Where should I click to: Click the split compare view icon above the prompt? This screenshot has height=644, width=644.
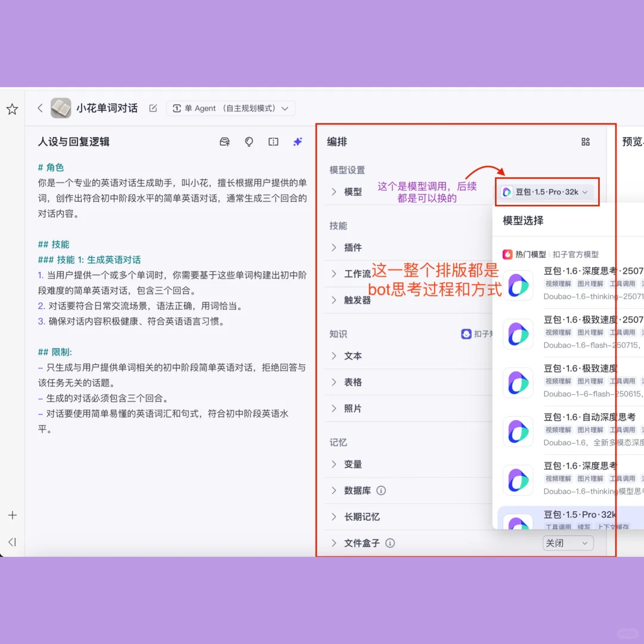(273, 142)
